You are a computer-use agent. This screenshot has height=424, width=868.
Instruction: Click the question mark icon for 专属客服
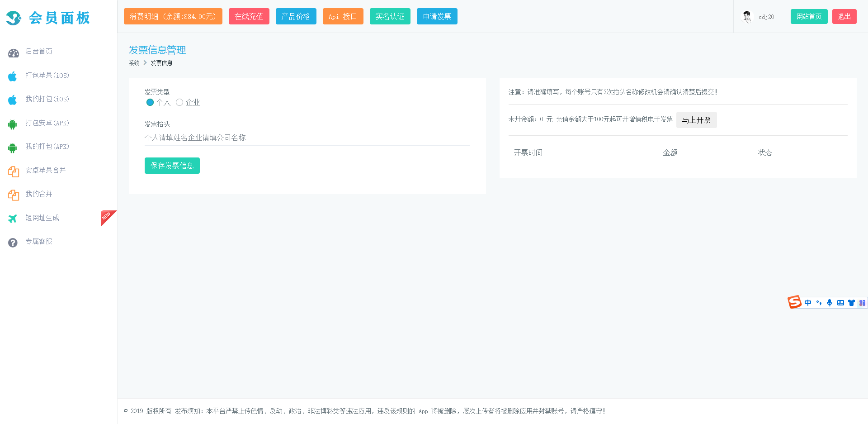[x=13, y=243]
